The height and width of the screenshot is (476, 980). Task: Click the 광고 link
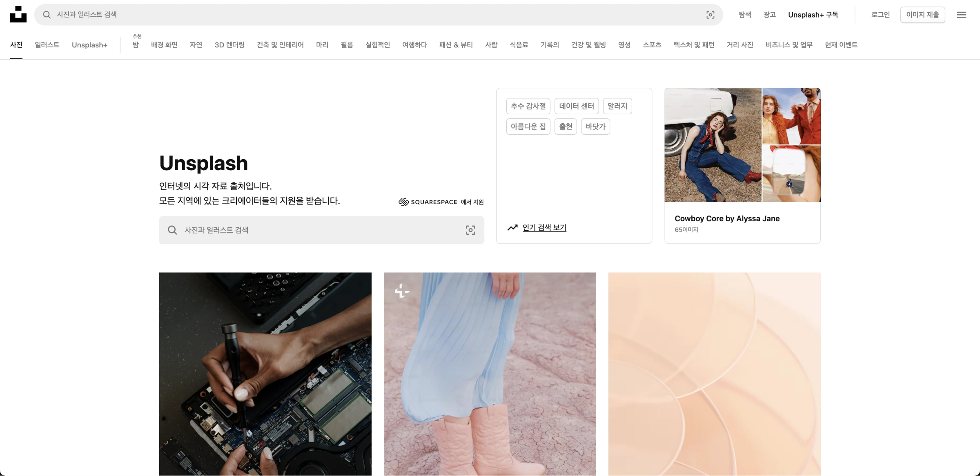[x=769, y=15]
